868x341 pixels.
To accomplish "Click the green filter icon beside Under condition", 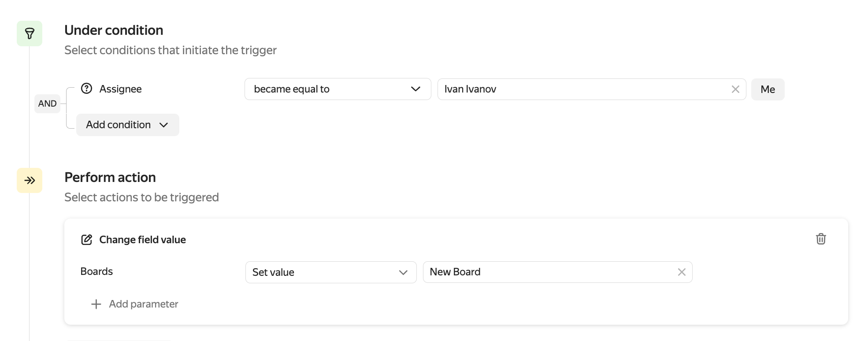I will 30,33.
